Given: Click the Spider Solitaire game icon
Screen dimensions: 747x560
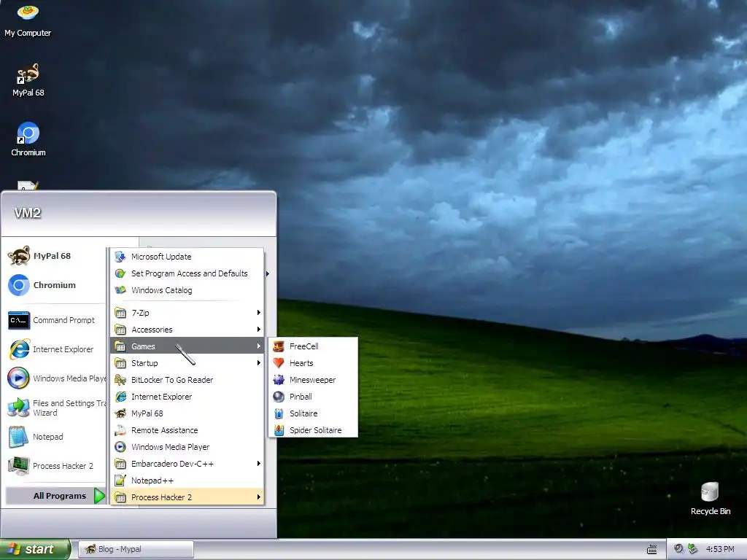Looking at the screenshot, I should click(279, 430).
